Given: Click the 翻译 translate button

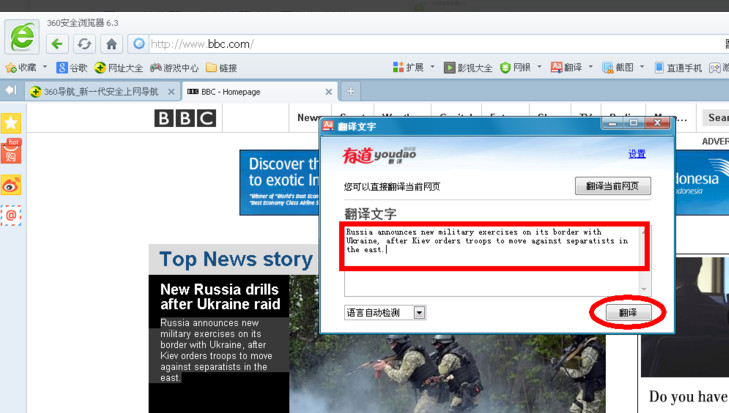Looking at the screenshot, I should (x=627, y=313).
